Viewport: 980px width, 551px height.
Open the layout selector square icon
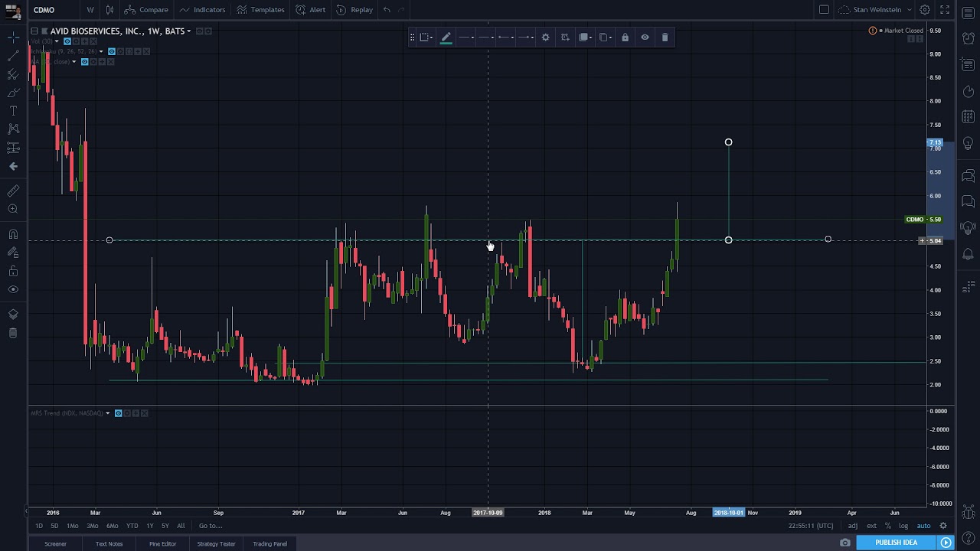(x=824, y=10)
